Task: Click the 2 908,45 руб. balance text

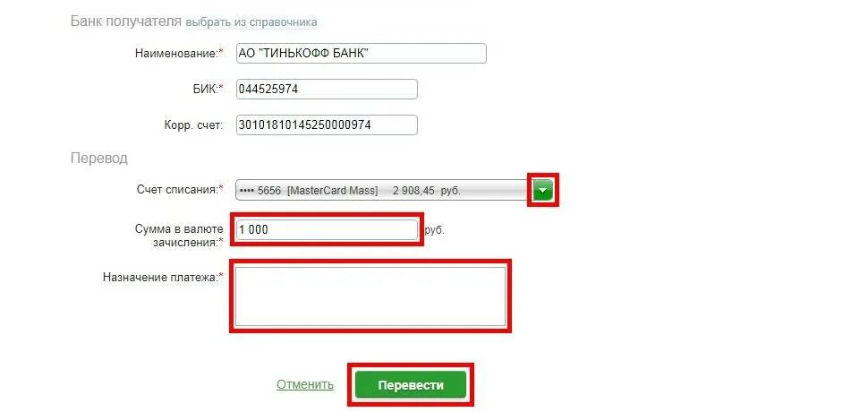Action: pyautogui.click(x=427, y=191)
